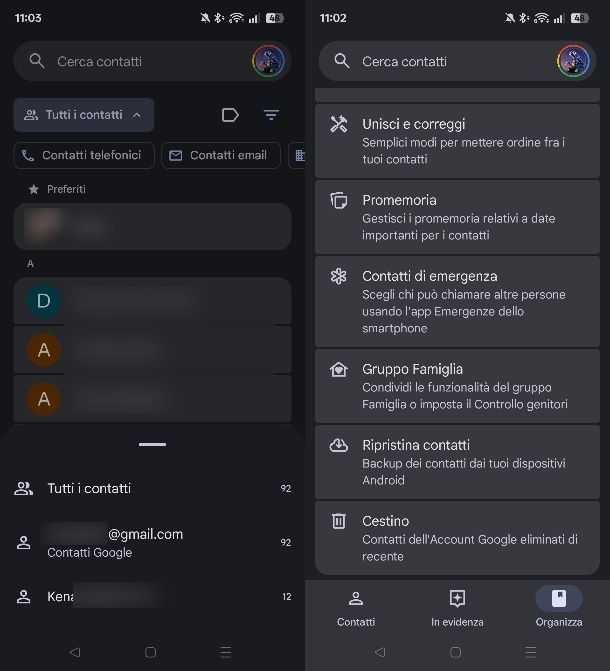Image resolution: width=610 pixels, height=671 pixels.
Task: Open the Promemoria option
Action: 457,217
